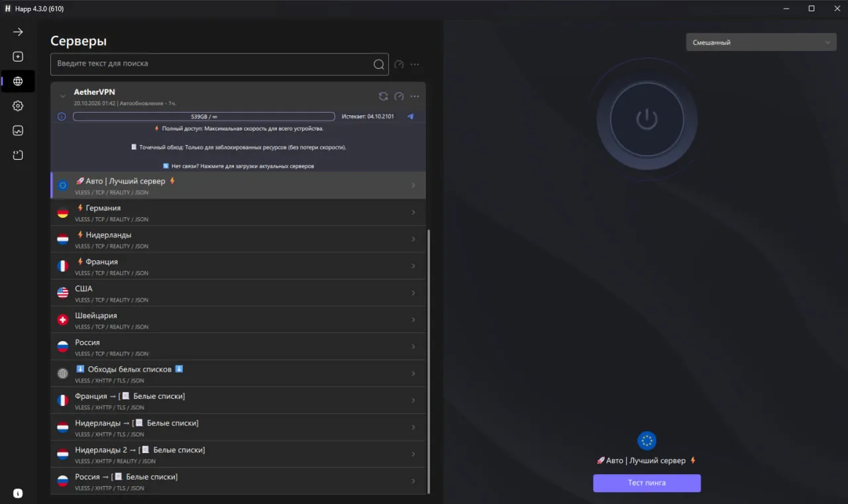The image size is (848, 504).
Task: Select the Франция VLESS / TCP / REALITY server
Action: pos(238,266)
